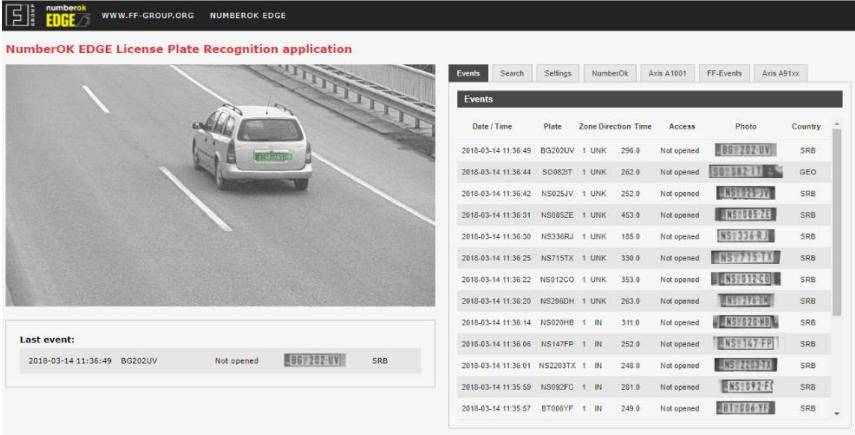Switch to the Axis A91xx tab
855x435 pixels.
[781, 73]
